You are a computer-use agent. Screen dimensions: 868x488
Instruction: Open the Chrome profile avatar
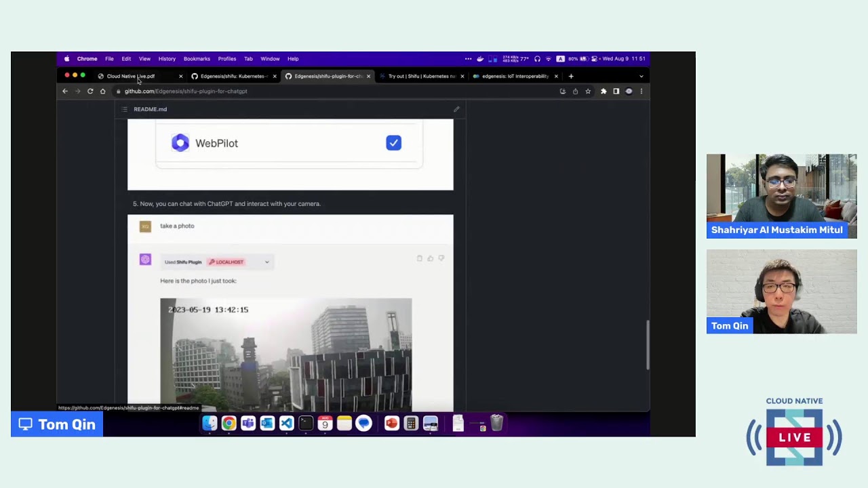(x=629, y=91)
